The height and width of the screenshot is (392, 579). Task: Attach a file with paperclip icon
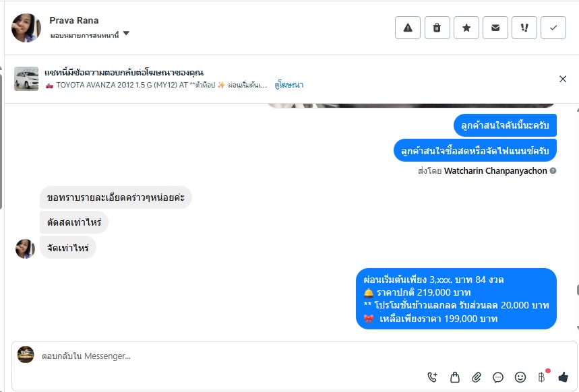[x=477, y=377]
